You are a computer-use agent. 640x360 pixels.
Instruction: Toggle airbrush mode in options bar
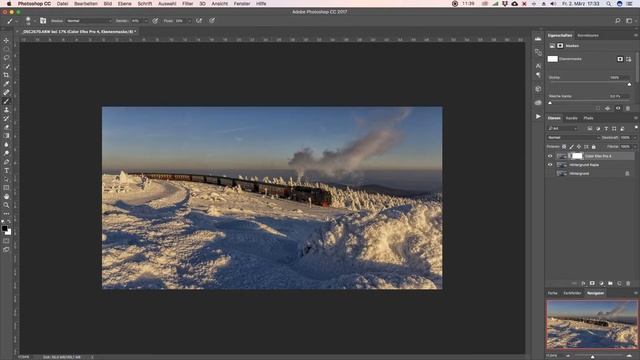tap(199, 21)
